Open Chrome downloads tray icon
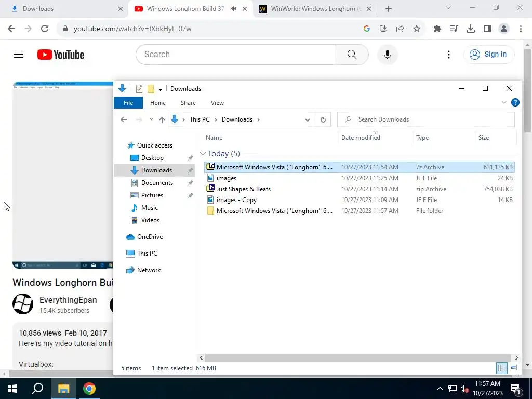This screenshot has width=532, height=399. click(471, 29)
